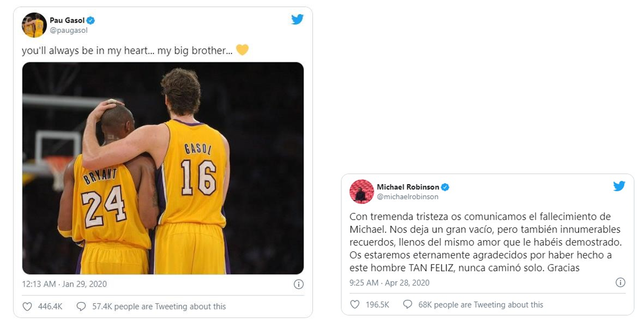The width and height of the screenshot is (644, 324).
Task: Like the Michael Robinson tweet via heart icon
Action: (355, 304)
